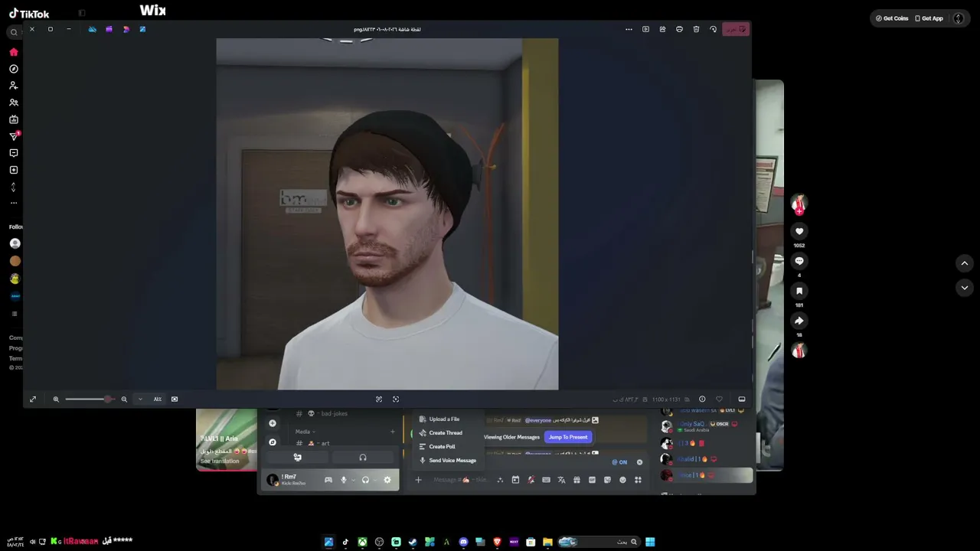
Task: Print the image from Photos toolbar
Action: point(679,29)
